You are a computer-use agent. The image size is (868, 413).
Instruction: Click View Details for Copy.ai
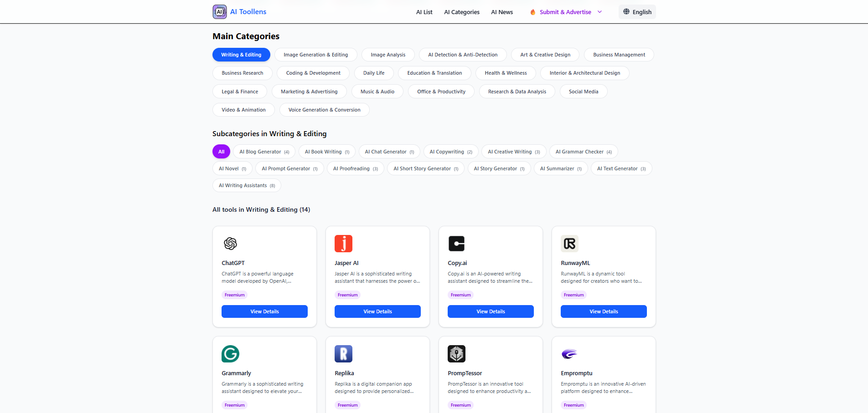(x=491, y=311)
